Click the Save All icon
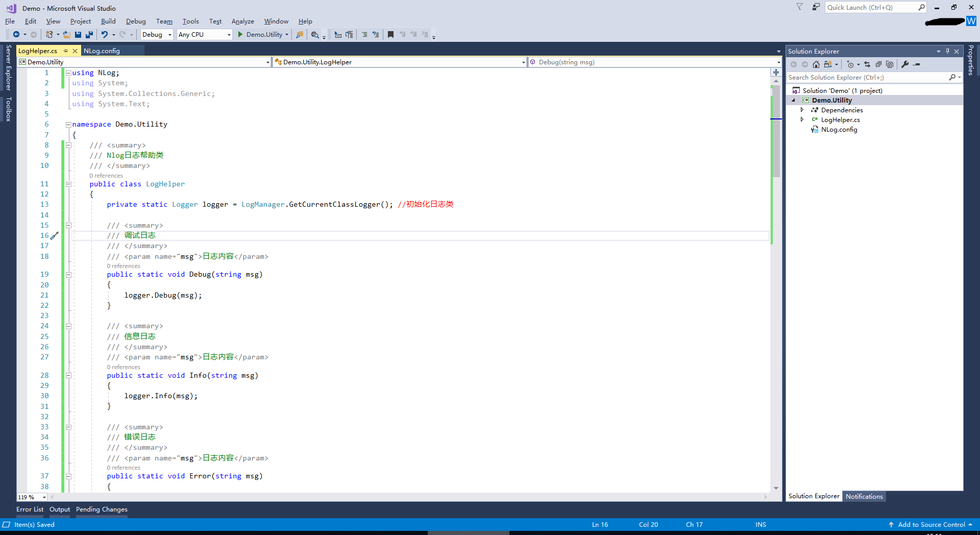This screenshot has width=980, height=535. tap(89, 35)
